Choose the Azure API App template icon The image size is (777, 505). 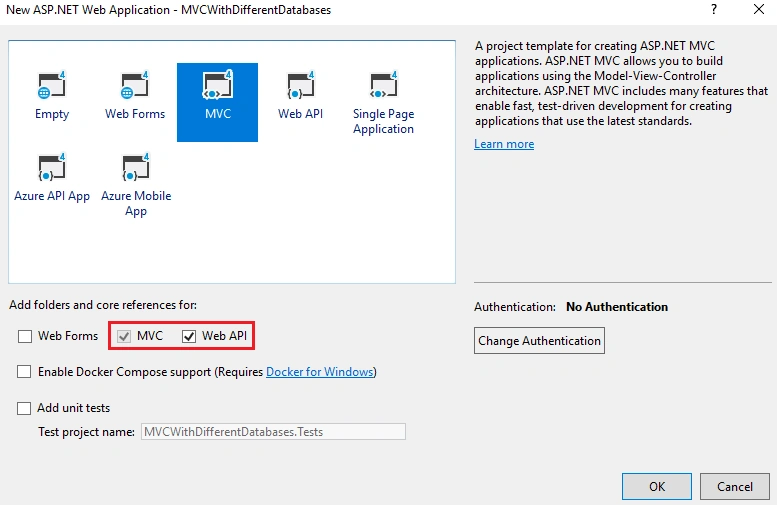tap(52, 167)
